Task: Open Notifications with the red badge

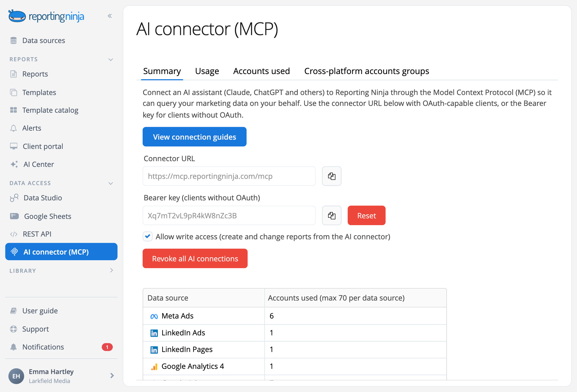Action: (x=61, y=347)
